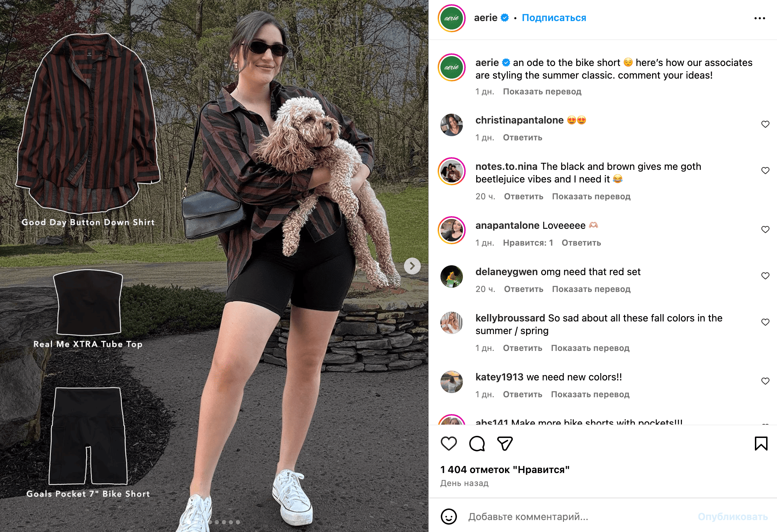Heart the katey1913 comment
777x532 pixels.
click(x=765, y=381)
